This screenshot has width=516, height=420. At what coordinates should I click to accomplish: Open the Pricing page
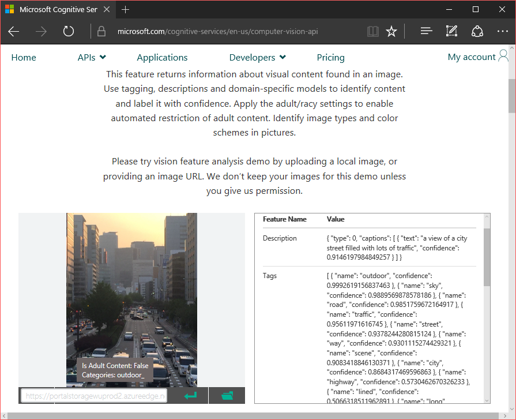[x=330, y=57]
